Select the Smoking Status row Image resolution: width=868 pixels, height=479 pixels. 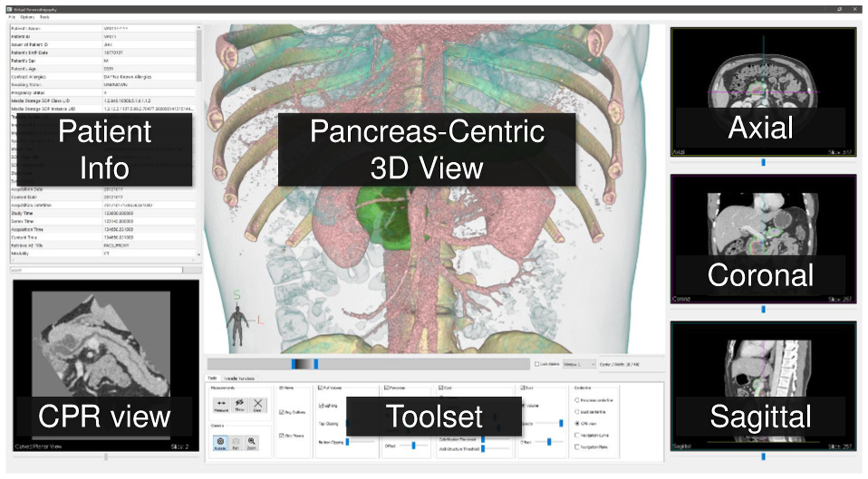(x=103, y=85)
